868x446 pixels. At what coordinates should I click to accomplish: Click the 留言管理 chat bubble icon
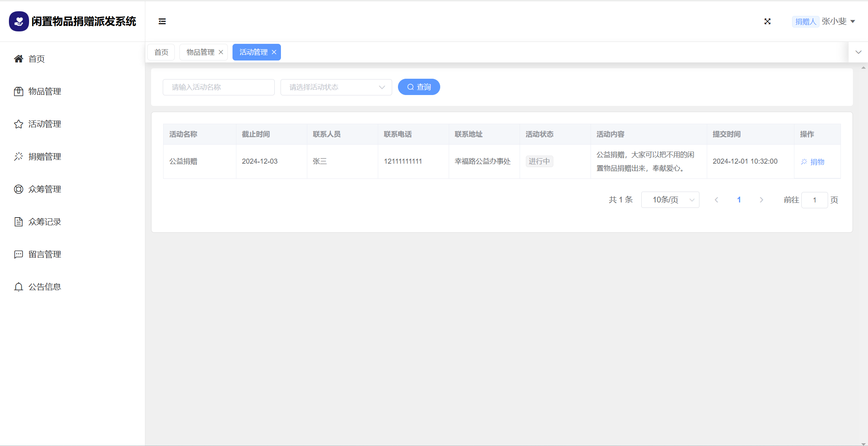[x=18, y=254]
